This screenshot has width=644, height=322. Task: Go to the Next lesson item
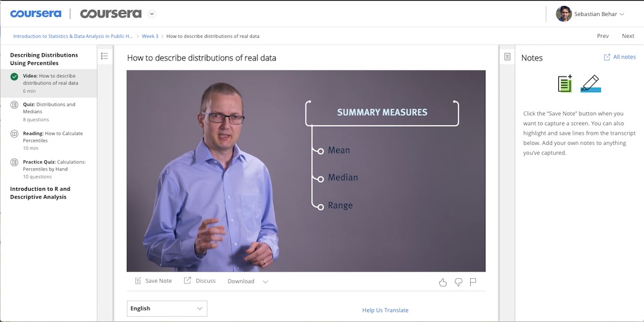click(627, 36)
